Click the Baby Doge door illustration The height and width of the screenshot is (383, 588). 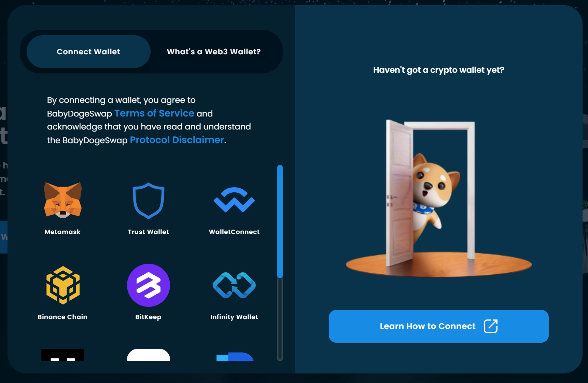pyautogui.click(x=438, y=198)
